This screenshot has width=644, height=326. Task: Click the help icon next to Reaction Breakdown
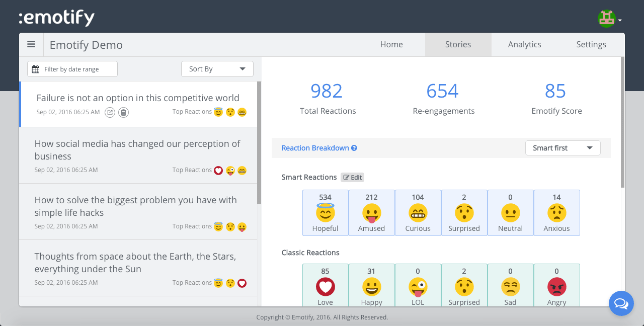click(x=355, y=147)
